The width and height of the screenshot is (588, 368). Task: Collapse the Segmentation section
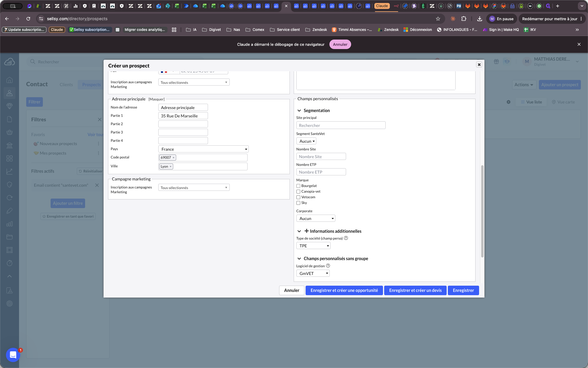click(x=299, y=111)
